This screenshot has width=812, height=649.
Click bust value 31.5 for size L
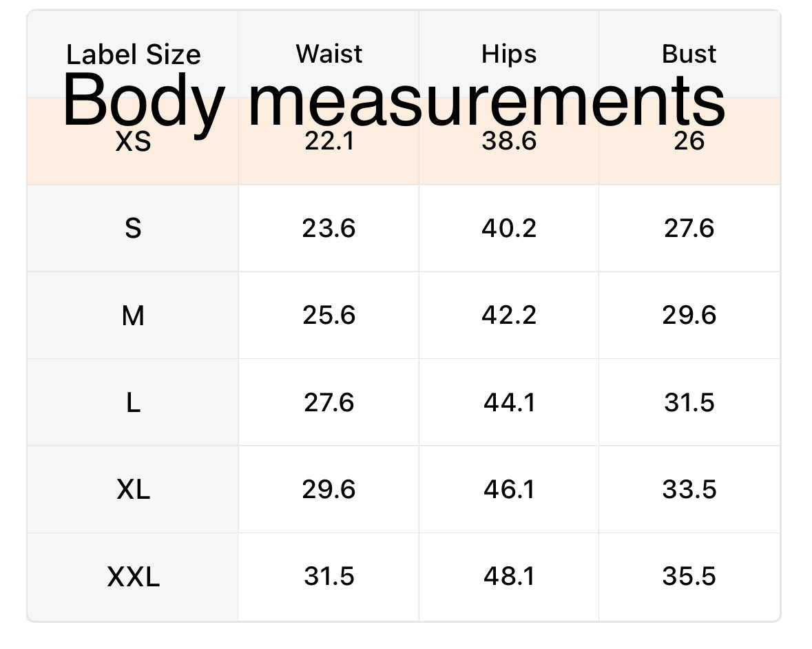coord(689,402)
